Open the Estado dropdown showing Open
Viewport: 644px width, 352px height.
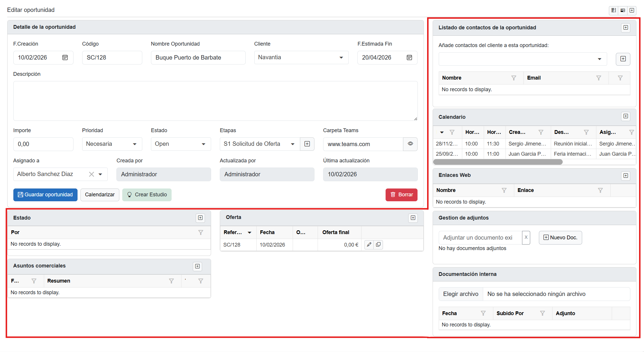point(181,144)
